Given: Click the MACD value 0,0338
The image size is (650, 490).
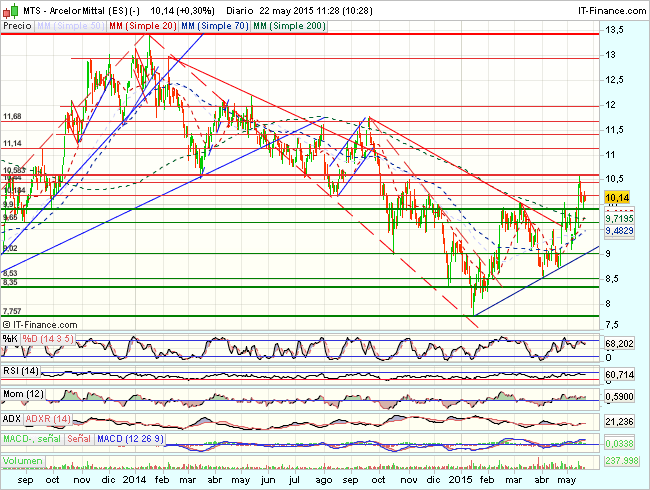Looking at the screenshot, I should pos(619,444).
